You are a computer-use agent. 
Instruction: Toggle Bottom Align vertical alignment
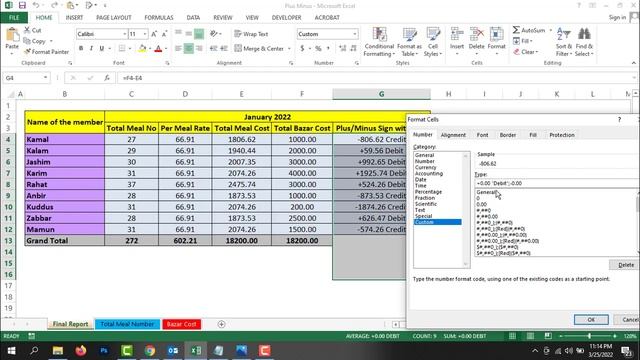[199, 34]
